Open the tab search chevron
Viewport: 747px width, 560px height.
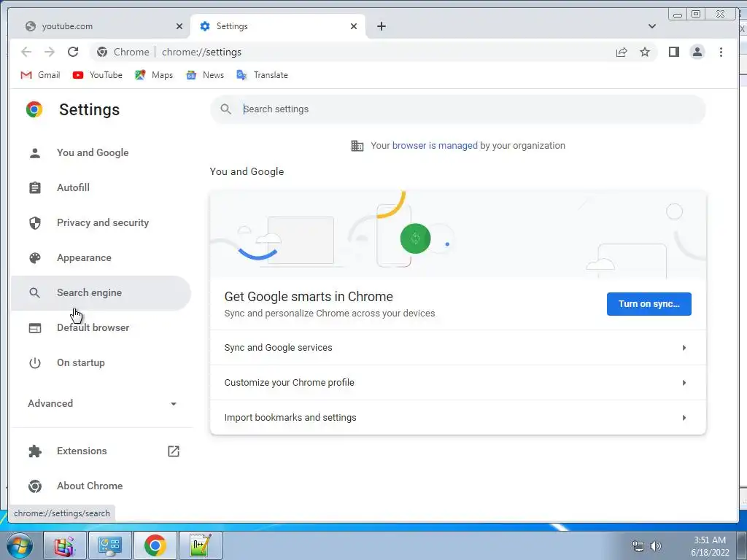click(x=651, y=26)
